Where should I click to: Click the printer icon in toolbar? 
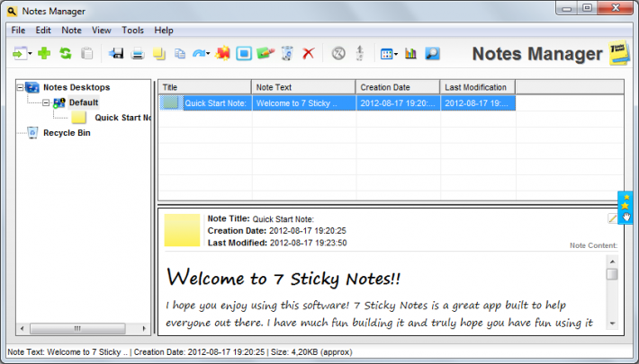coord(138,54)
